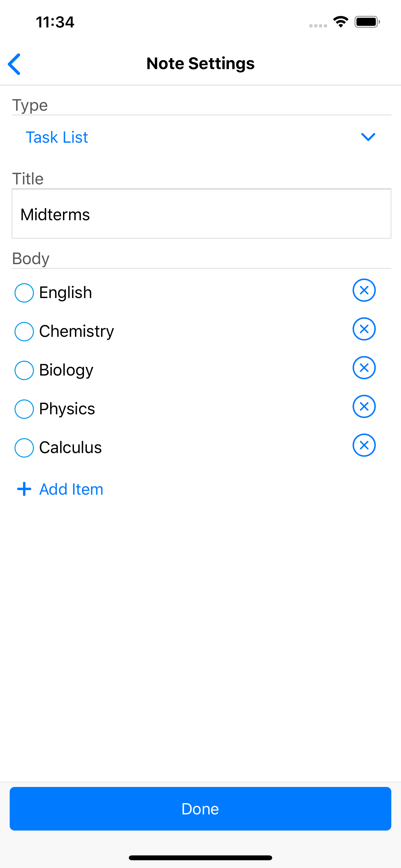Expand note type chevron arrow

[368, 137]
